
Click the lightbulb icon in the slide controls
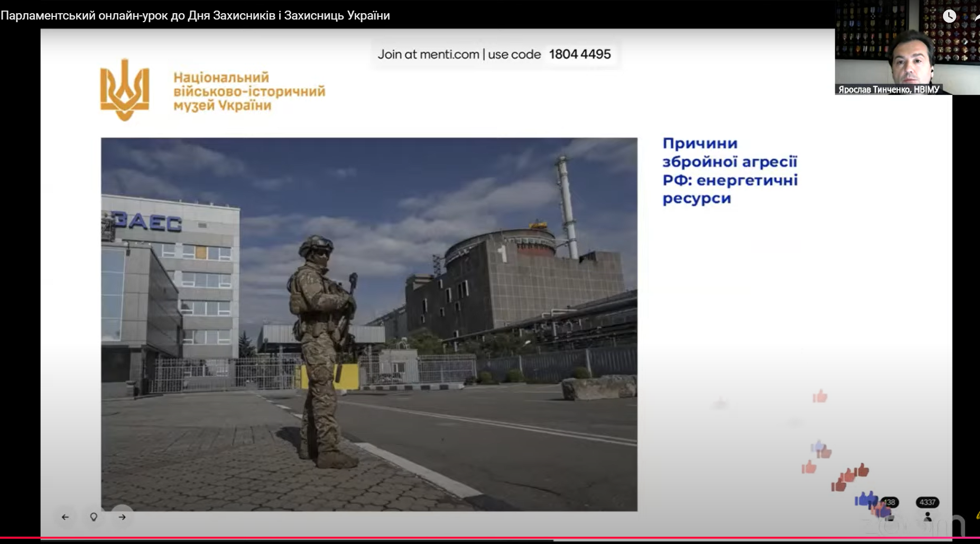pos(94,518)
